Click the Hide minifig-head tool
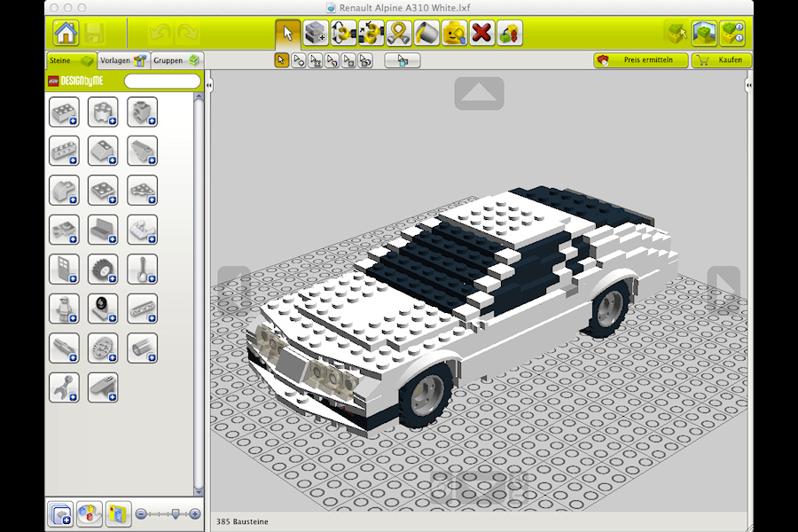The height and width of the screenshot is (532, 798). [x=454, y=34]
